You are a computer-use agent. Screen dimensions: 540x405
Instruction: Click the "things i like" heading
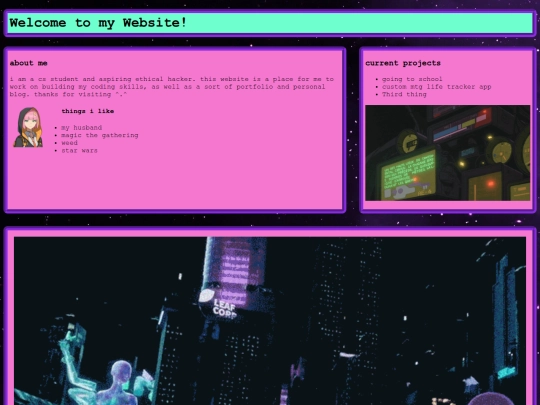click(88, 111)
